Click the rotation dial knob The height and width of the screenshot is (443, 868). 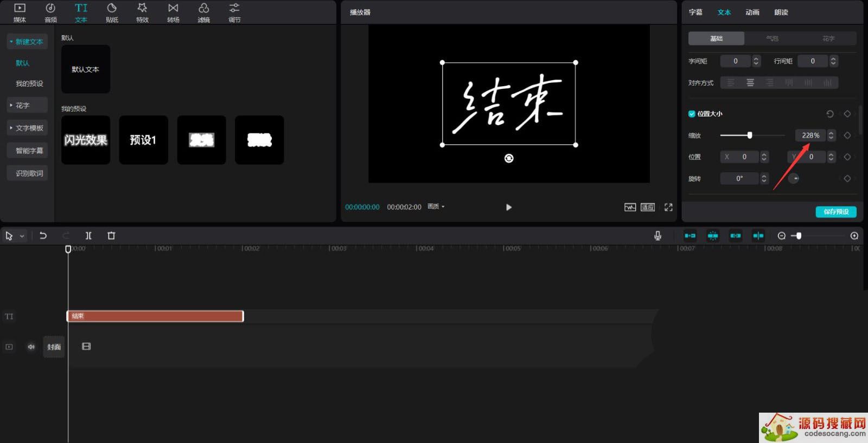click(x=794, y=178)
